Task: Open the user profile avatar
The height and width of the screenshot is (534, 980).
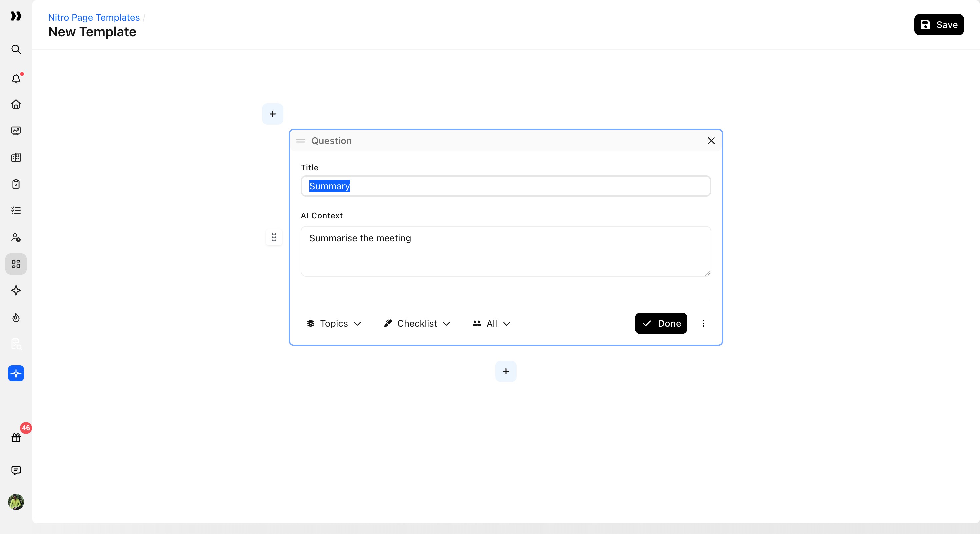Action: coord(16,502)
